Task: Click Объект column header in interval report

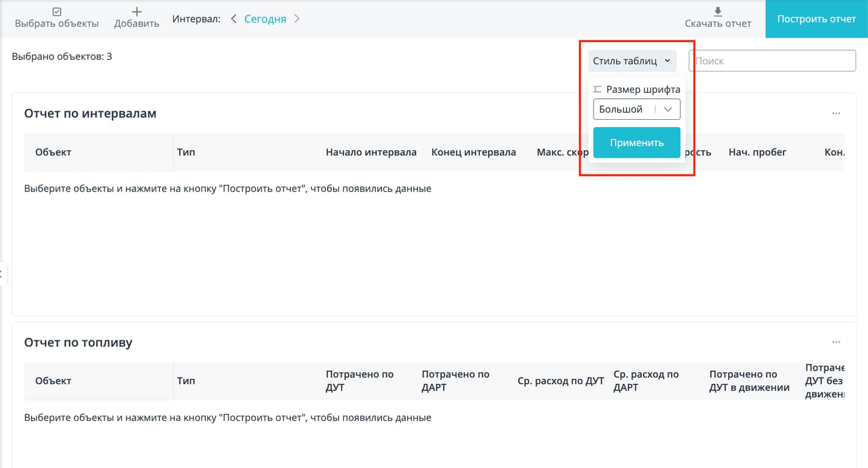Action: [x=53, y=152]
